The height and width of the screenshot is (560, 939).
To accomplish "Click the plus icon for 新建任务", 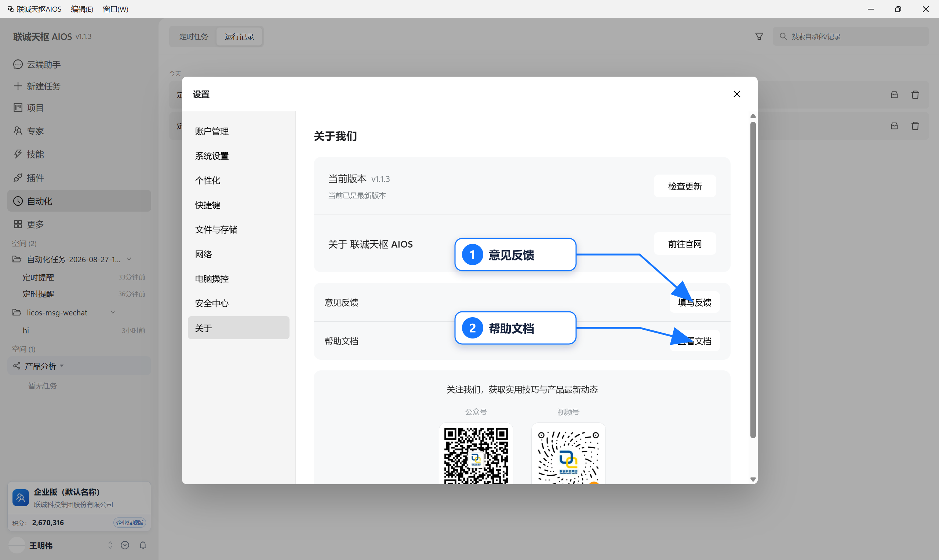I will click(x=18, y=86).
